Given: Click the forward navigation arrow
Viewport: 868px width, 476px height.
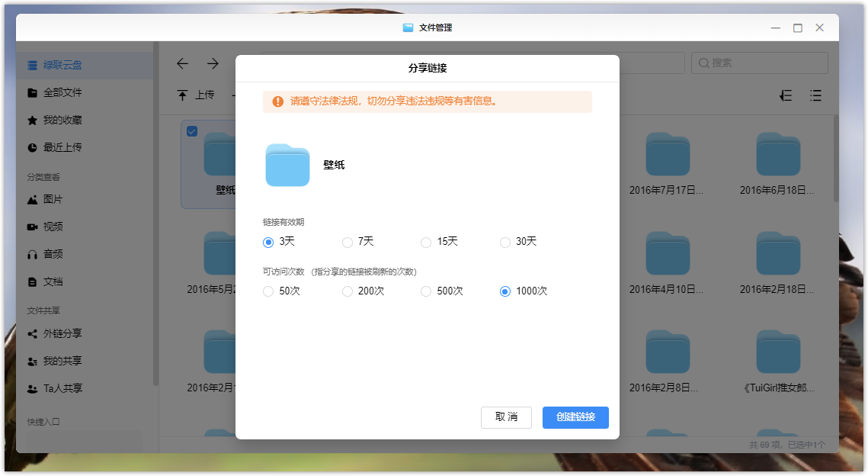Looking at the screenshot, I should coord(213,63).
